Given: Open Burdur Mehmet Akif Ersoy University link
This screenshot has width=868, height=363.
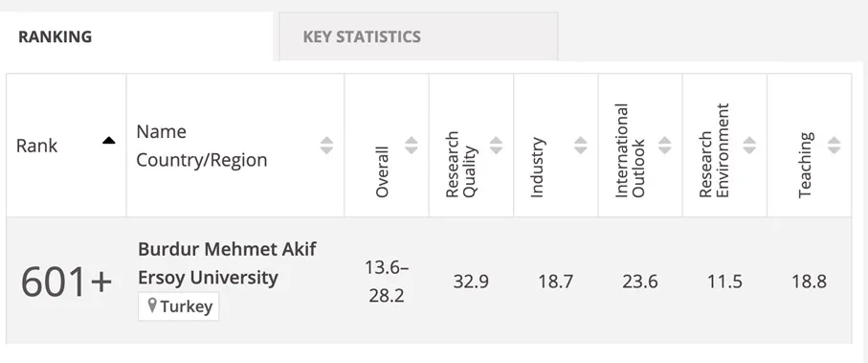Looking at the screenshot, I should pos(227,263).
